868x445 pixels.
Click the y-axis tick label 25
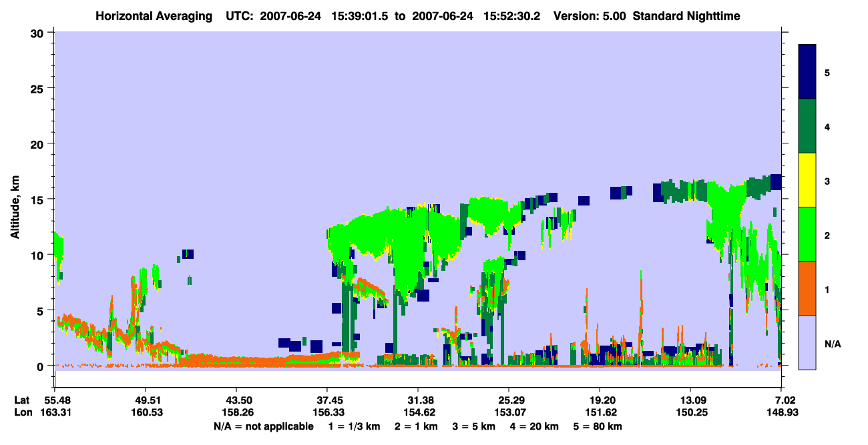point(39,88)
